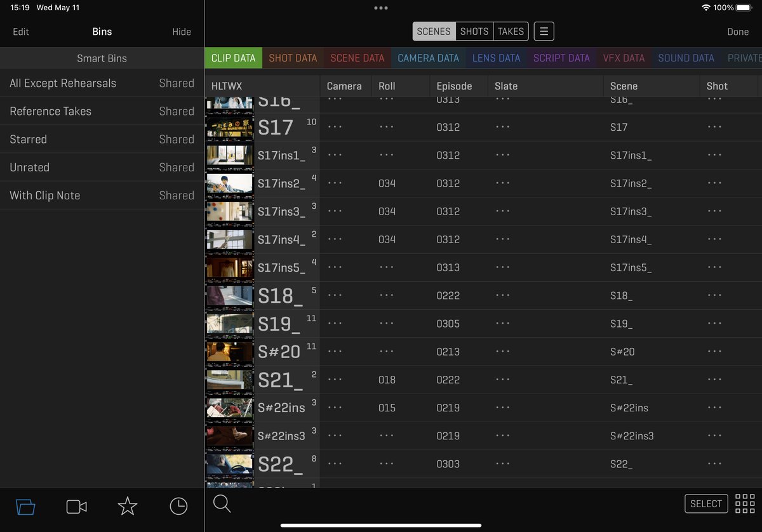This screenshot has height=532, width=762.
Task: Open the Unrated smart bin
Action: (102, 167)
